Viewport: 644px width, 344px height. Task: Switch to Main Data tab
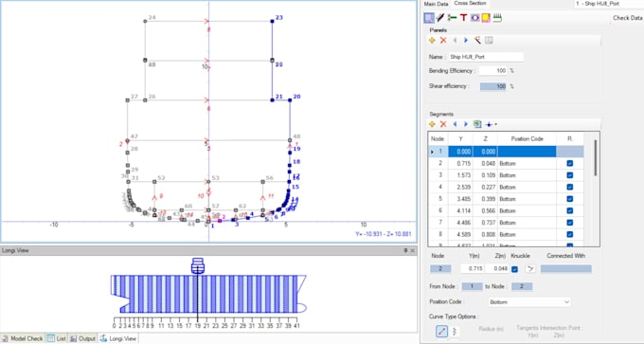(437, 4)
